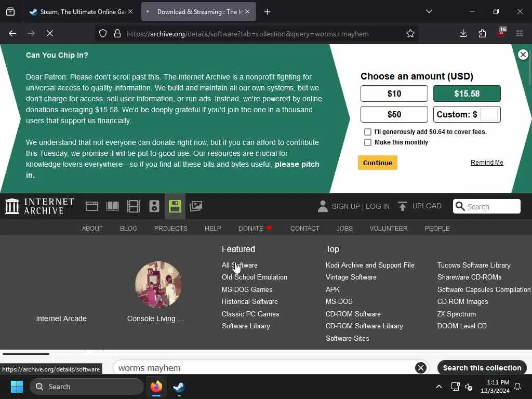Open the notifications bell in system tray
Image resolution: width=532 pixels, height=399 pixels.
click(x=518, y=387)
